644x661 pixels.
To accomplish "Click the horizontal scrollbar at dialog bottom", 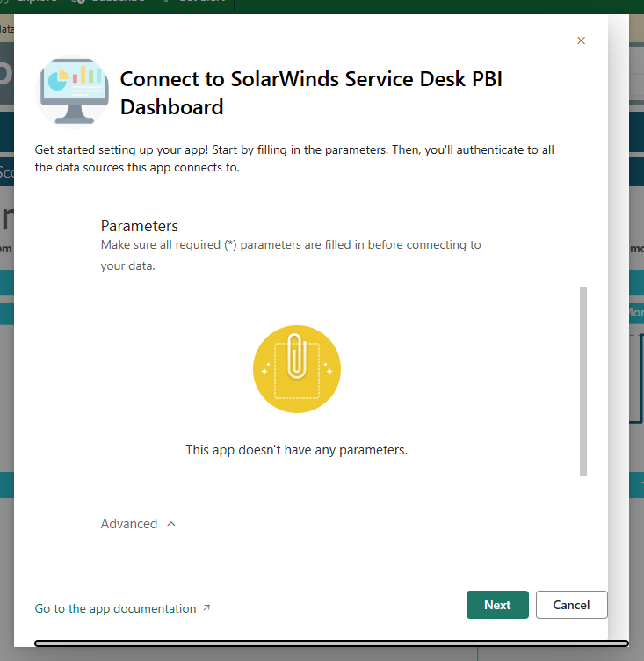I will pos(332,643).
